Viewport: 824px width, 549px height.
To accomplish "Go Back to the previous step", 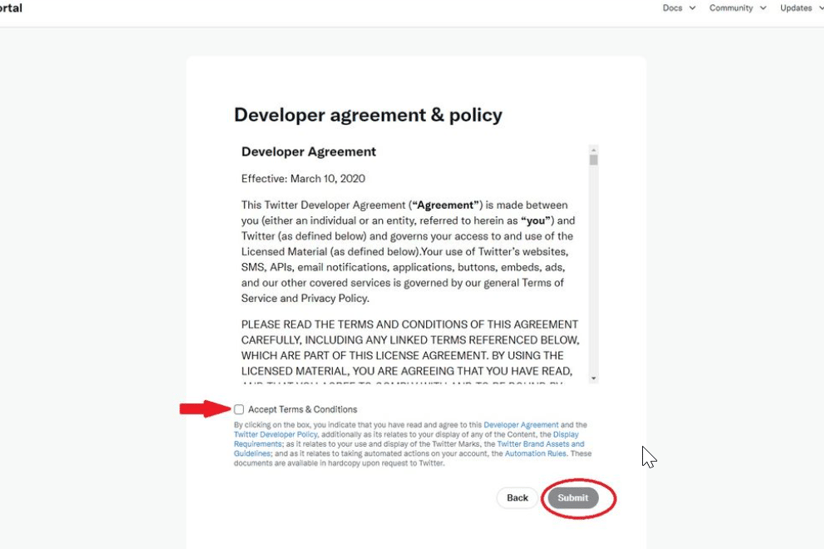I will pyautogui.click(x=517, y=498).
